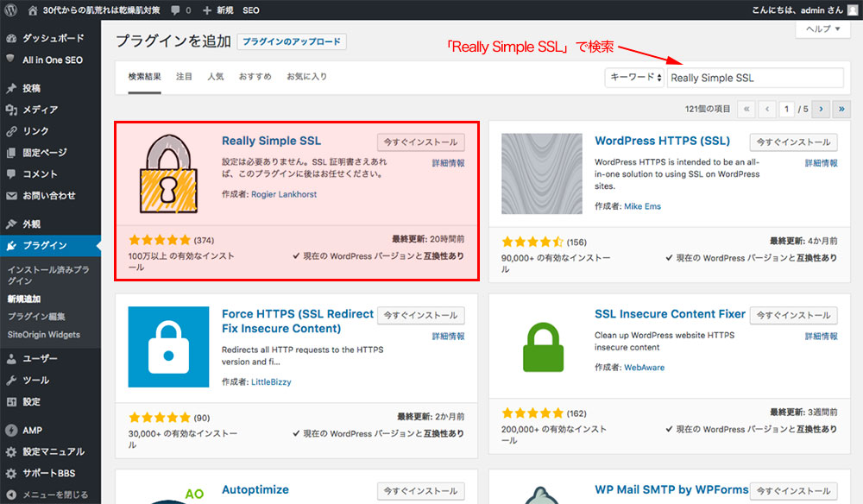Click the お問い合わせ envelope icon
The width and height of the screenshot is (863, 504).
tap(11, 195)
